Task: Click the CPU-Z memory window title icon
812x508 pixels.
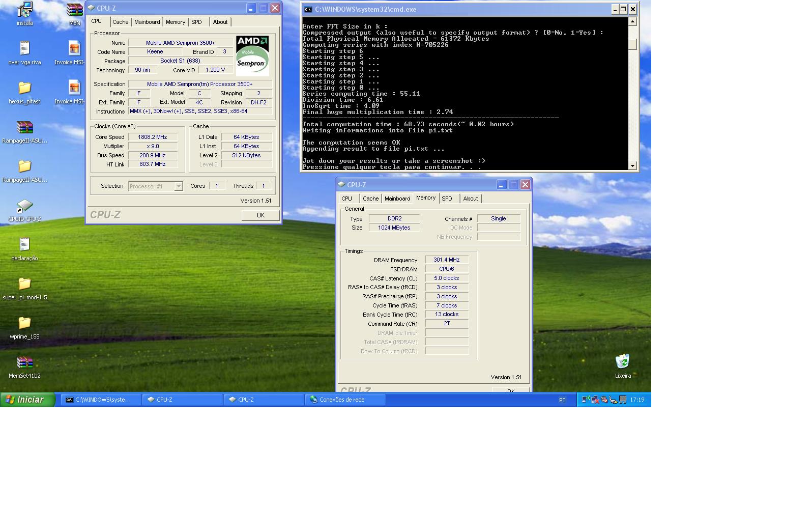Action: (x=341, y=184)
